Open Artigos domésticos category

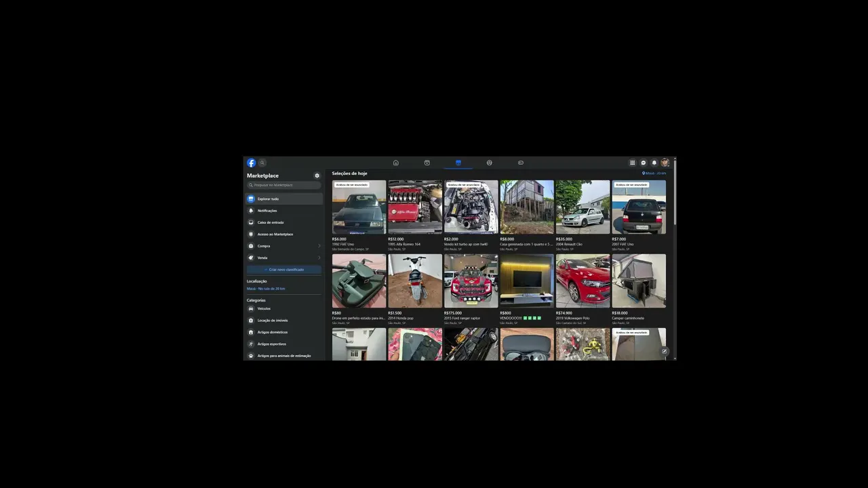tap(284, 332)
